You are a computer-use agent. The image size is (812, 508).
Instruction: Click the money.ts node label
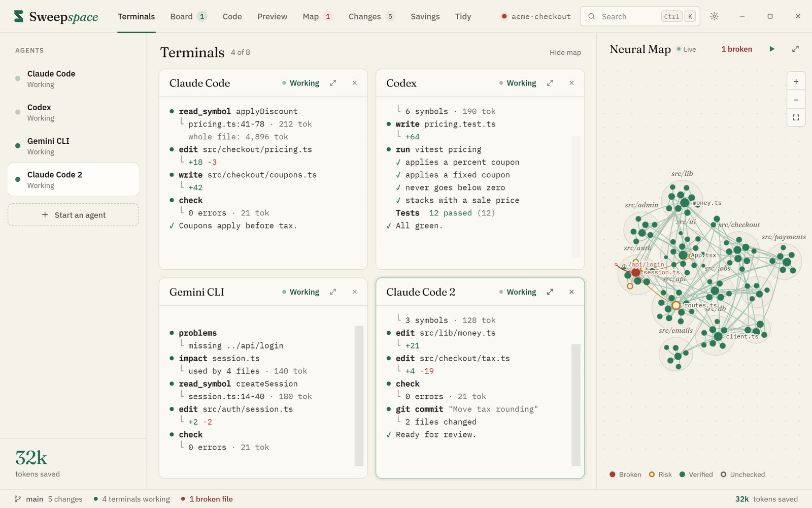pos(707,203)
